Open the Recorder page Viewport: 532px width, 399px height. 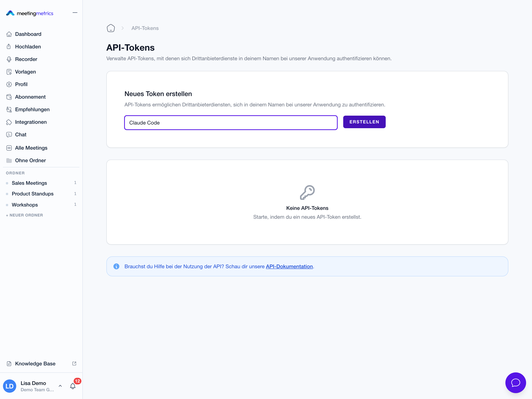[x=26, y=59]
